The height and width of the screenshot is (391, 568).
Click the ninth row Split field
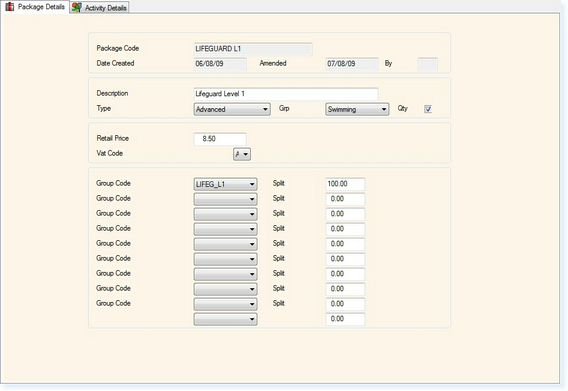tap(345, 304)
